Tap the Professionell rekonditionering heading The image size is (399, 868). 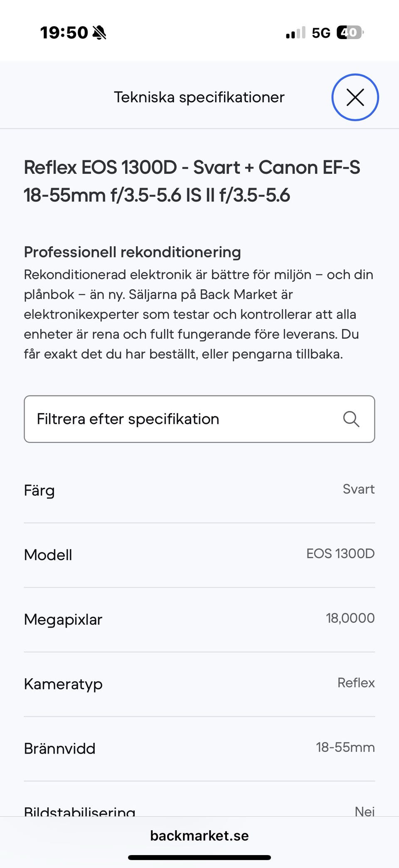(x=132, y=252)
